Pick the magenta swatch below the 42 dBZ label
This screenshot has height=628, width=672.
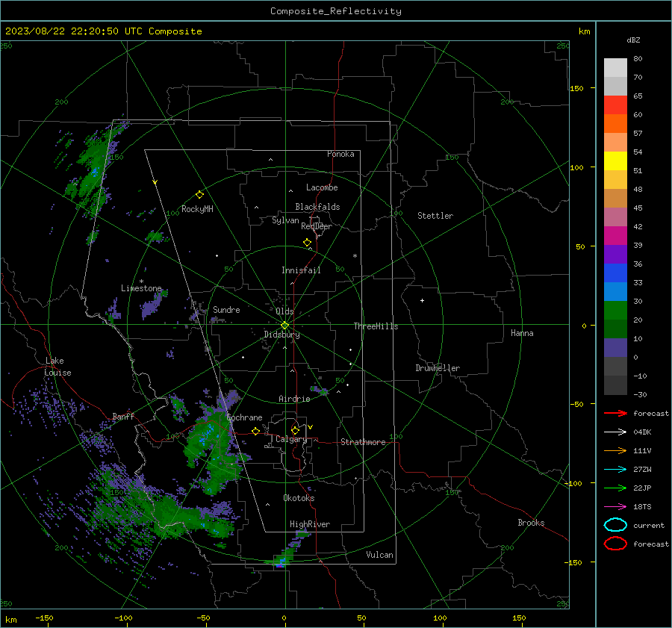point(615,236)
